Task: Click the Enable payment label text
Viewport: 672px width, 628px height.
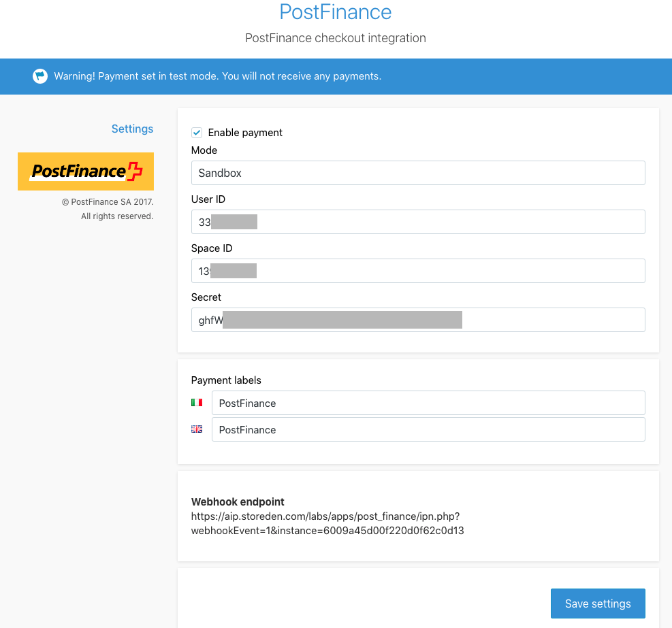Action: [x=245, y=133]
